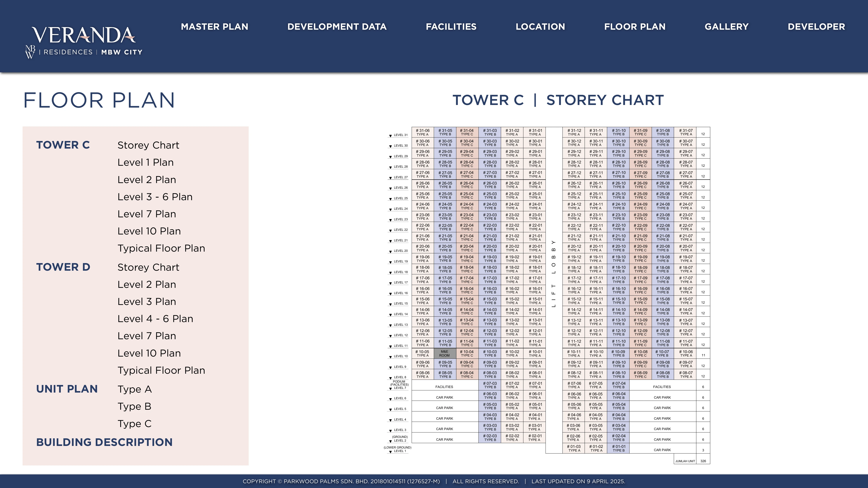Image resolution: width=868 pixels, height=488 pixels.
Task: Click unit # 01-03 Type A cell
Action: pos(574,448)
